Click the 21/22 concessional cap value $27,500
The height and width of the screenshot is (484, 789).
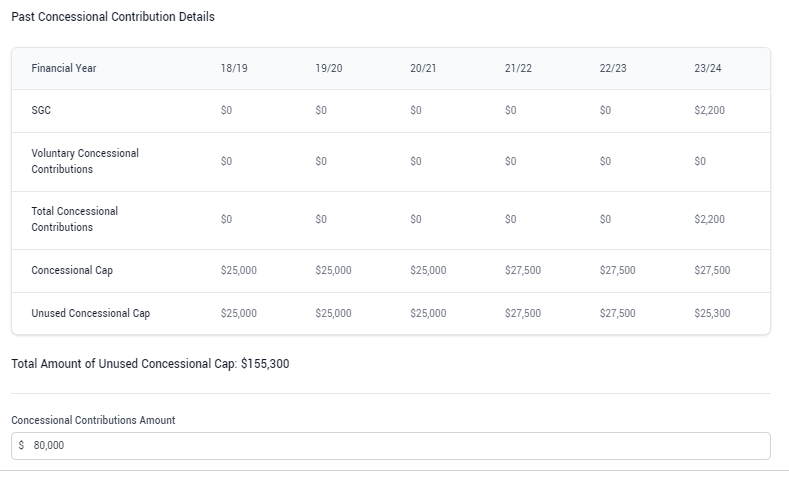click(523, 270)
